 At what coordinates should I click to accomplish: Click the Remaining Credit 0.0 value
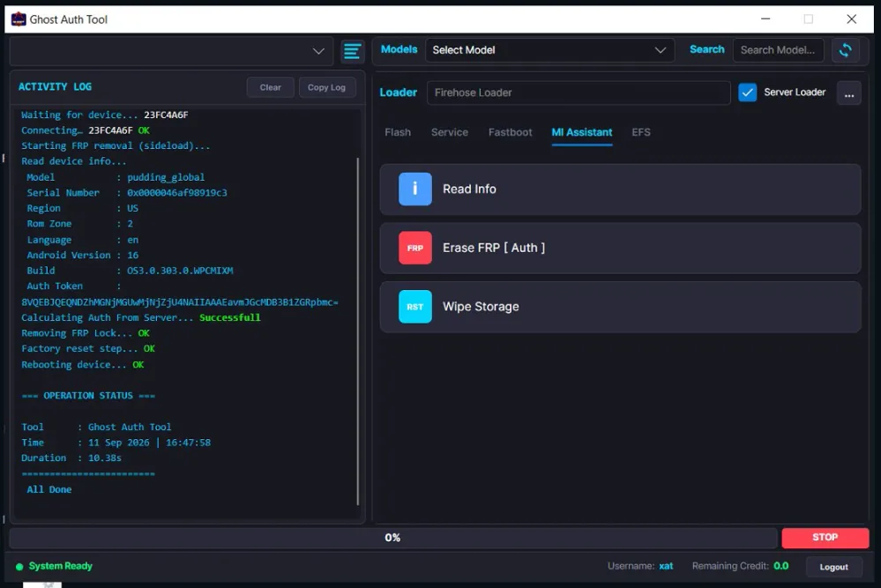click(x=781, y=566)
